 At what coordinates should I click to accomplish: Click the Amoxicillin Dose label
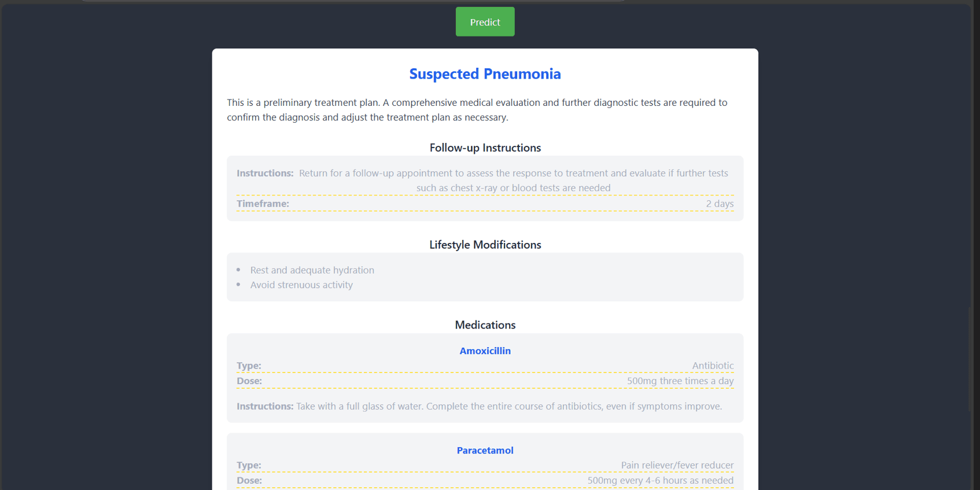[249, 381]
